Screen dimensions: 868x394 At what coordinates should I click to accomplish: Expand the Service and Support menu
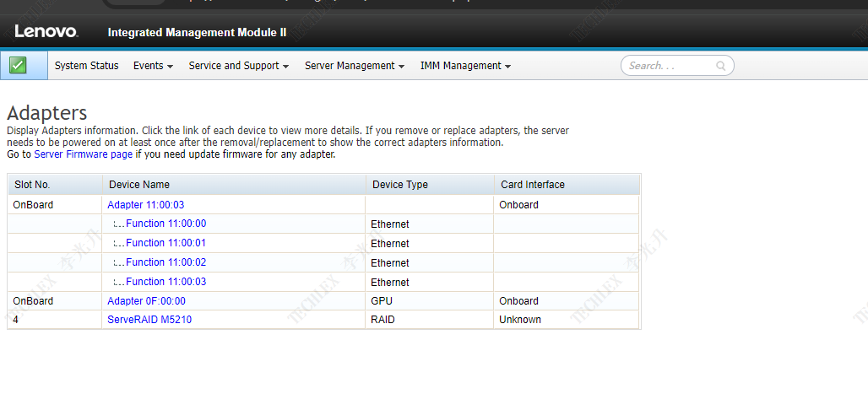tap(239, 65)
